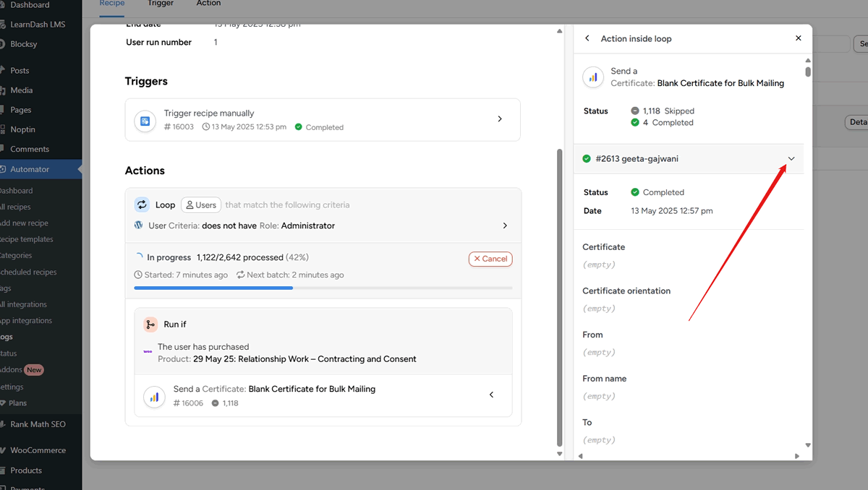The width and height of the screenshot is (868, 490).
Task: Go to Pages in sidebar
Action: click(21, 110)
